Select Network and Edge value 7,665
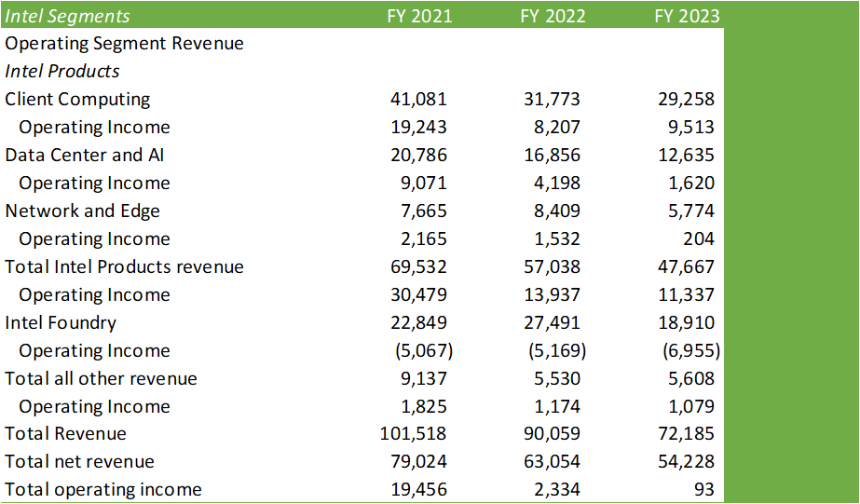The width and height of the screenshot is (860, 504). [x=423, y=211]
